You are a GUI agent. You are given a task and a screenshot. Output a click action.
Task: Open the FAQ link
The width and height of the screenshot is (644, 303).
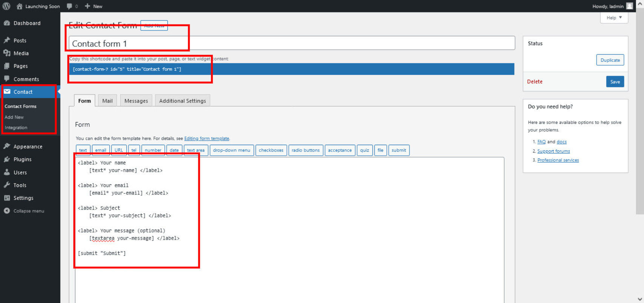pos(541,142)
